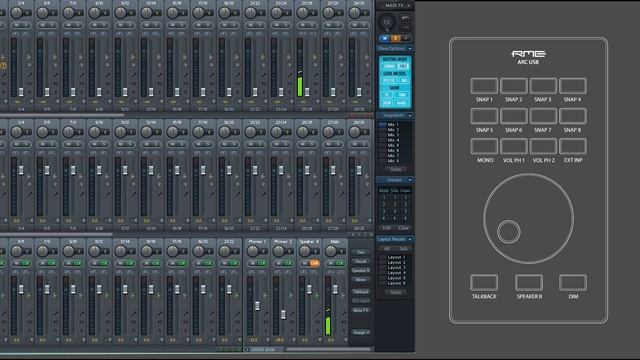Click the Main channel fader handle
This screenshot has height=360, width=640.
click(x=335, y=289)
